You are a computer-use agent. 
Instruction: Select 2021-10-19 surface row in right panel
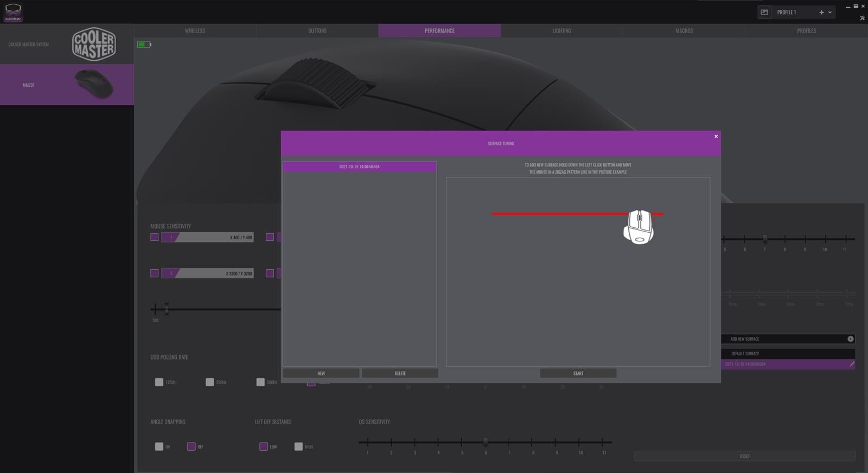pos(788,364)
